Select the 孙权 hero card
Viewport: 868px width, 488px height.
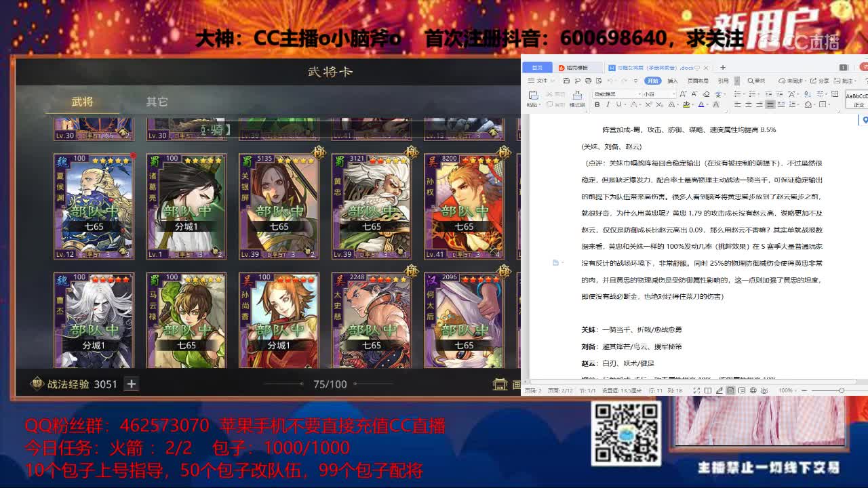pyautogui.click(x=464, y=207)
